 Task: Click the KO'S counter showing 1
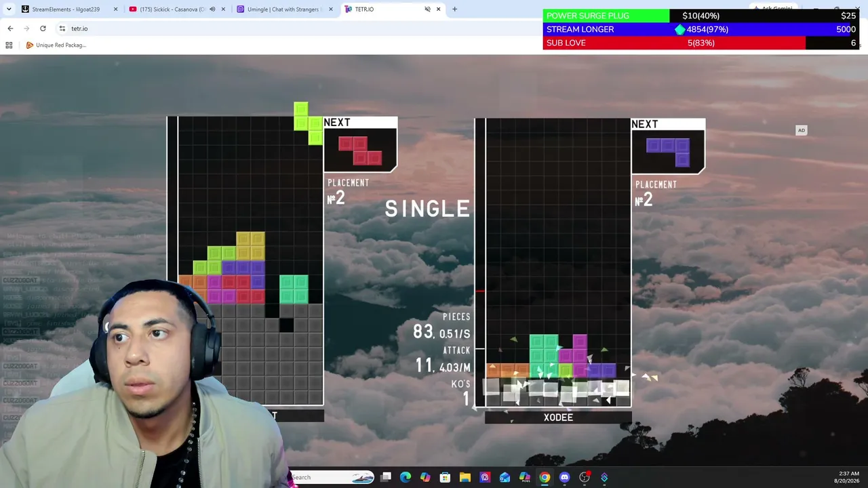461,394
